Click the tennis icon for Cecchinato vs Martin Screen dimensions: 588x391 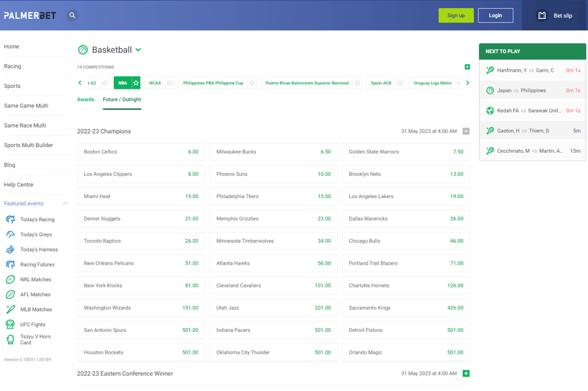490,150
